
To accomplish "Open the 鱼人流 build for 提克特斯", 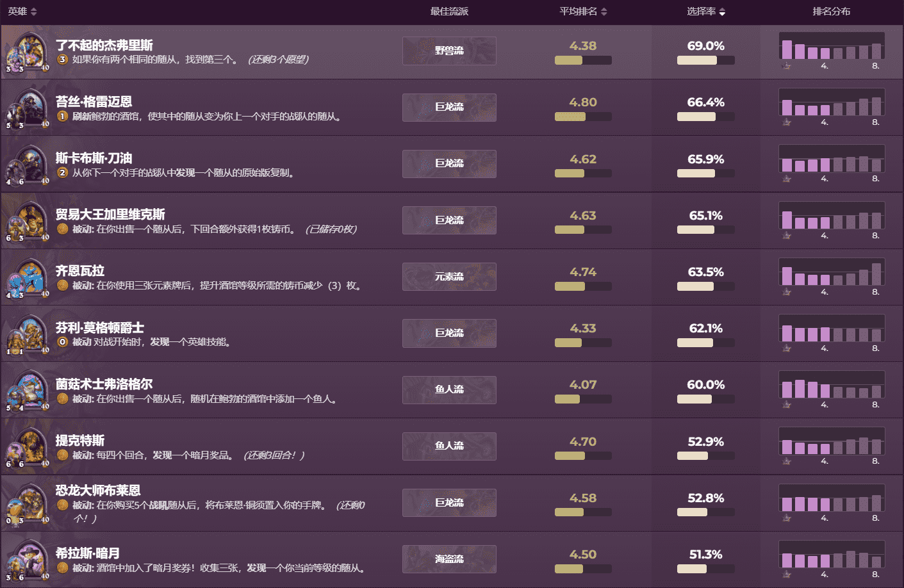I will (449, 446).
